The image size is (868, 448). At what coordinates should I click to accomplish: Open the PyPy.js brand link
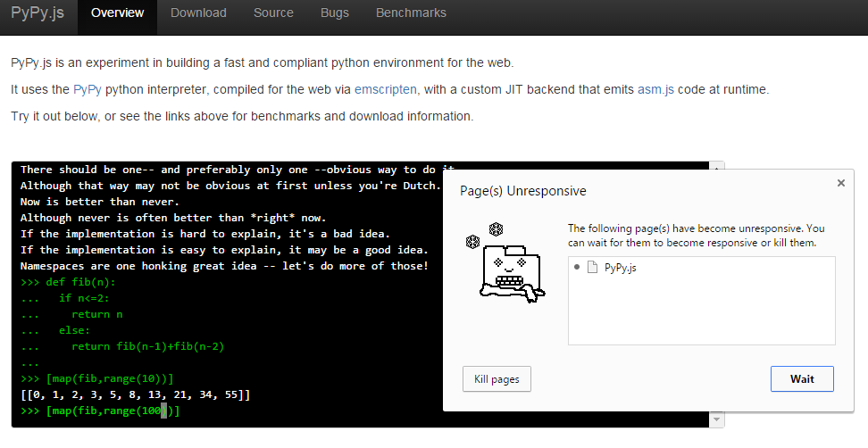click(x=38, y=12)
